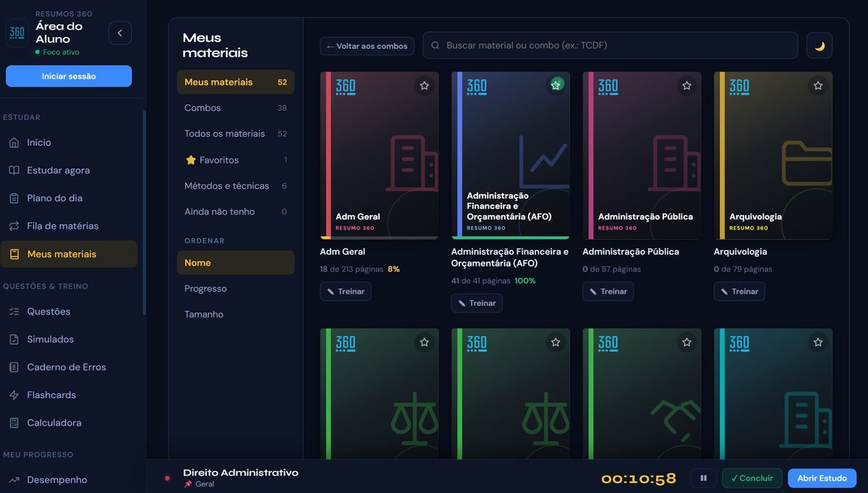868x493 pixels.
Task: Click the Calculadora icon
Action: [14, 423]
